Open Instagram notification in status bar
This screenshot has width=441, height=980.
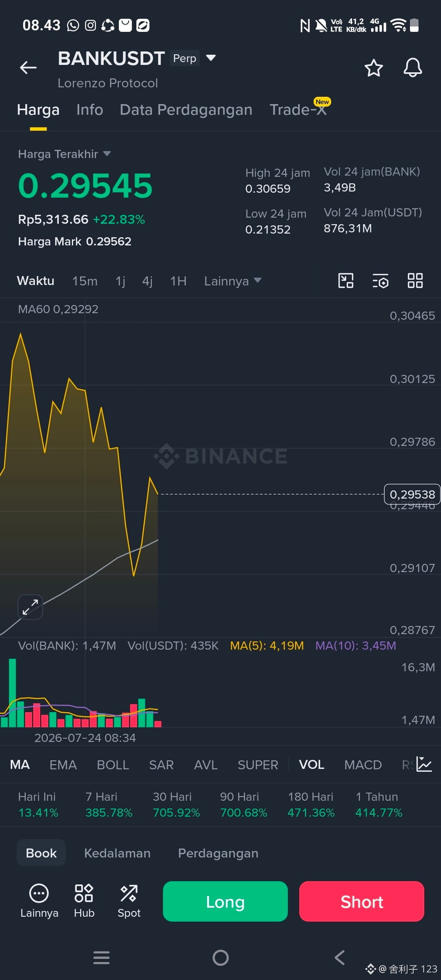90,25
